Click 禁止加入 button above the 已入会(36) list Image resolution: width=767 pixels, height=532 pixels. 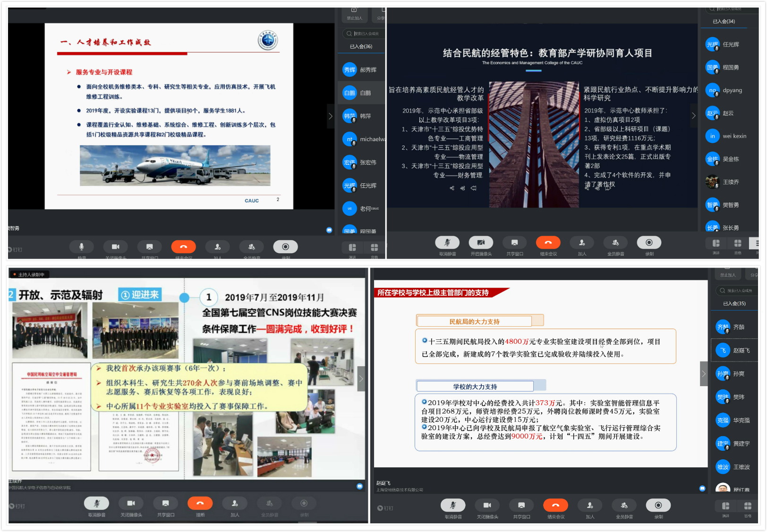tap(354, 14)
